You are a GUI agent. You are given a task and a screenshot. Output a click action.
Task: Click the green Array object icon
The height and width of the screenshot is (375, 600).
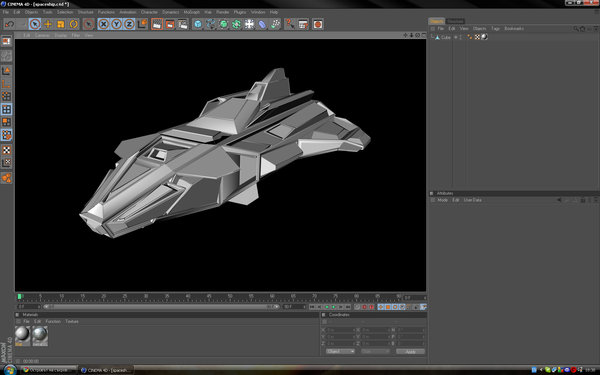(x=236, y=24)
